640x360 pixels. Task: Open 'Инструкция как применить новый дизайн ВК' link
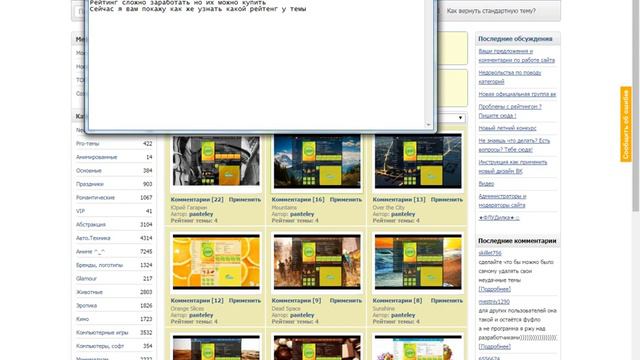(x=513, y=167)
